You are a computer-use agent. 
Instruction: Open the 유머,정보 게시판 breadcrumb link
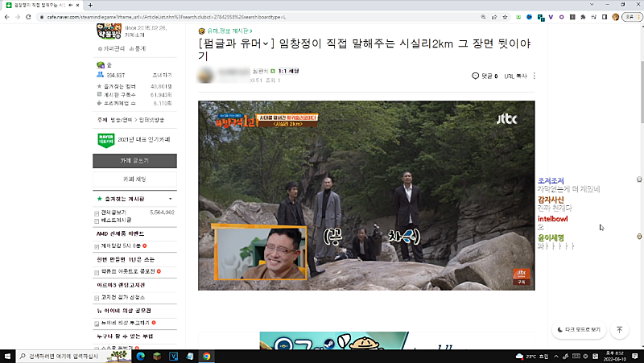(x=229, y=31)
